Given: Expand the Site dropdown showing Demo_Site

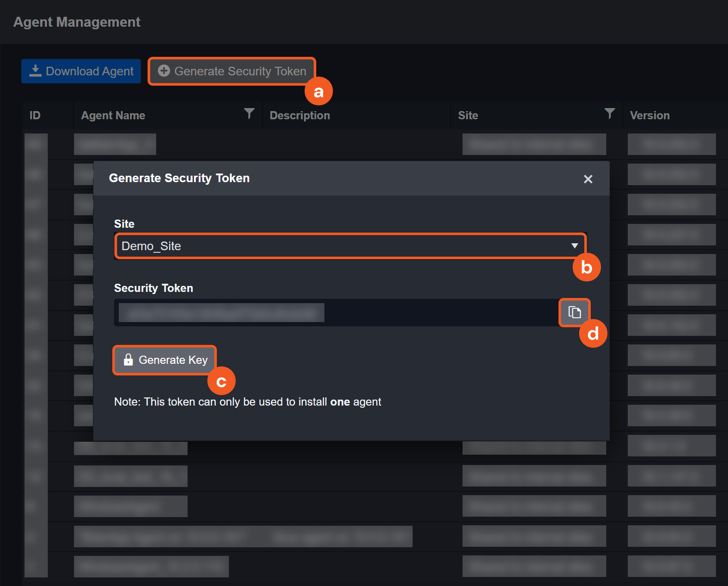Looking at the screenshot, I should coord(350,246).
